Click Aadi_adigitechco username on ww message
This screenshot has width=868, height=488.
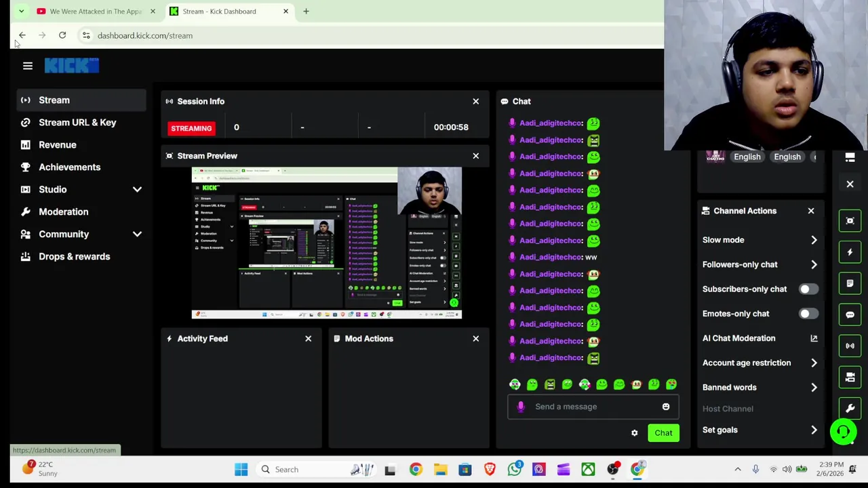point(550,258)
